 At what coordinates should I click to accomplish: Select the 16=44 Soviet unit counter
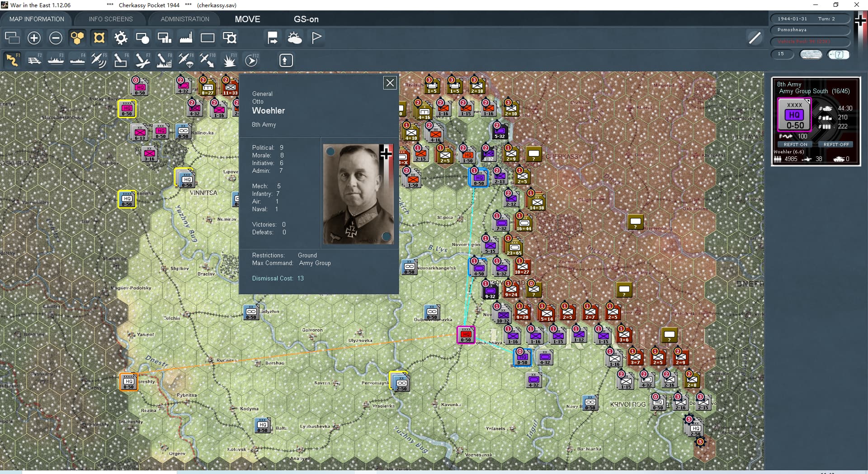click(524, 223)
